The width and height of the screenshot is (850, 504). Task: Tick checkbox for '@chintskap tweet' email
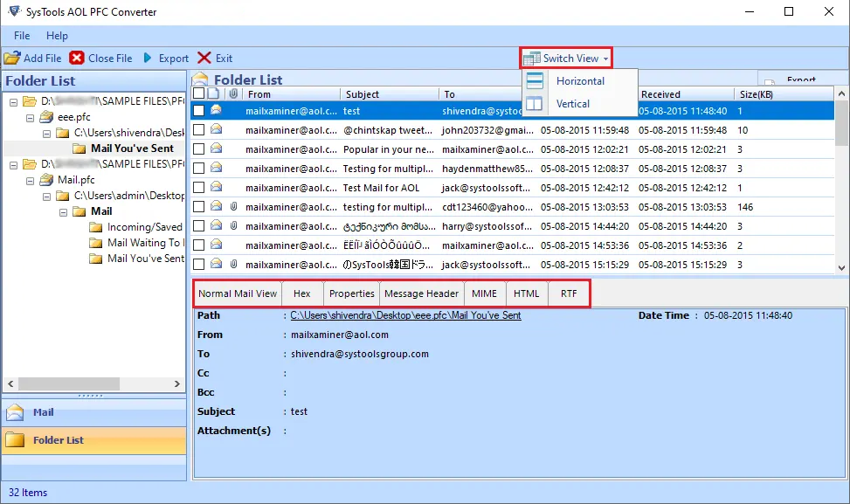tap(199, 130)
